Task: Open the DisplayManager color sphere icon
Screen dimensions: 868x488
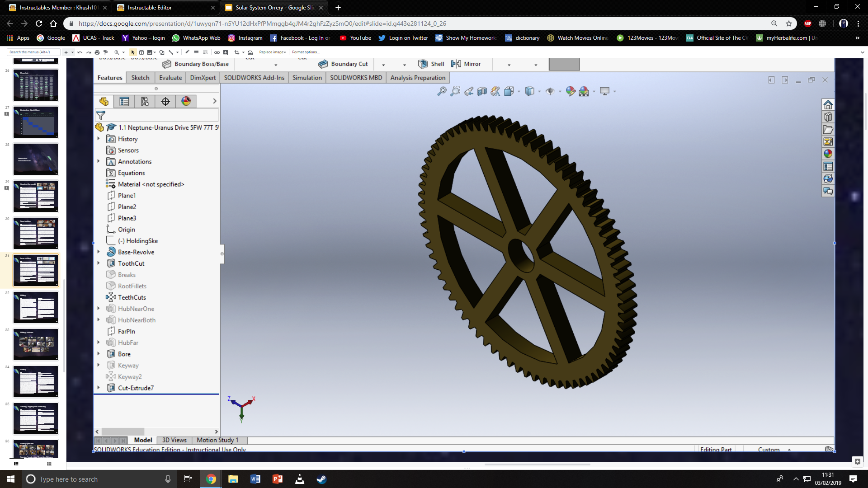Action: pos(186,101)
